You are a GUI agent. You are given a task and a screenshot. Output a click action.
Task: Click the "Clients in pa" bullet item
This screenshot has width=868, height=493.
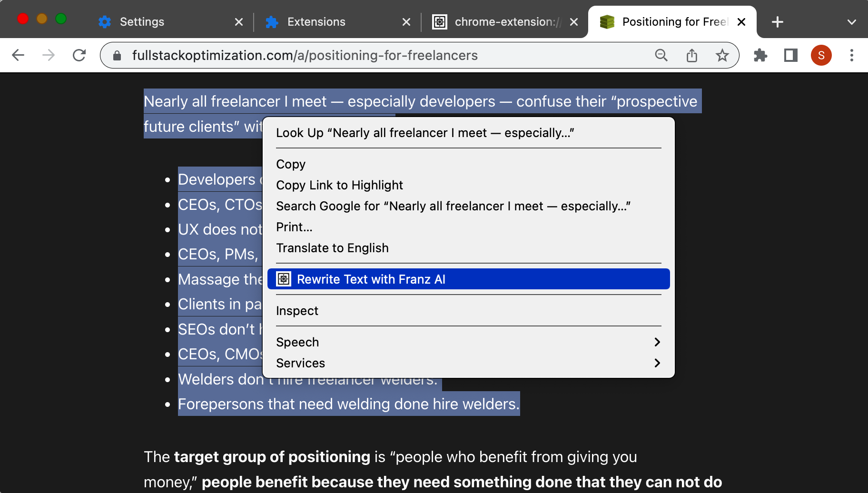(x=220, y=304)
